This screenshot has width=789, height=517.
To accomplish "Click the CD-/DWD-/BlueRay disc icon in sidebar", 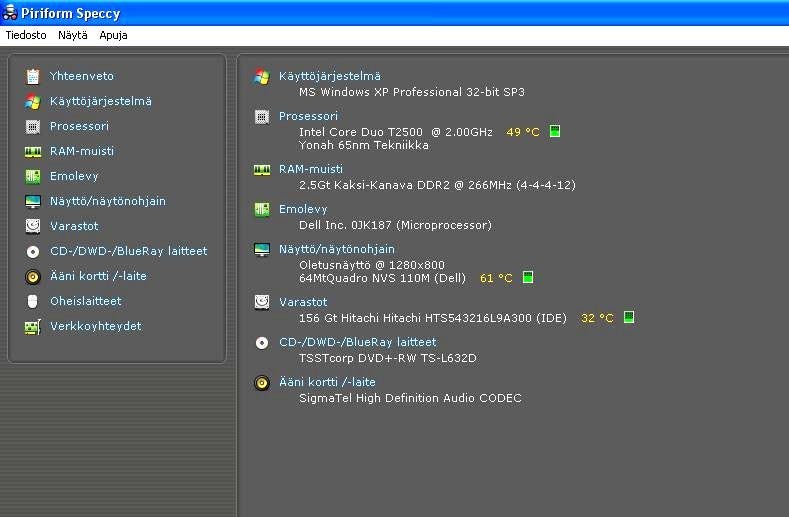I will coord(33,251).
